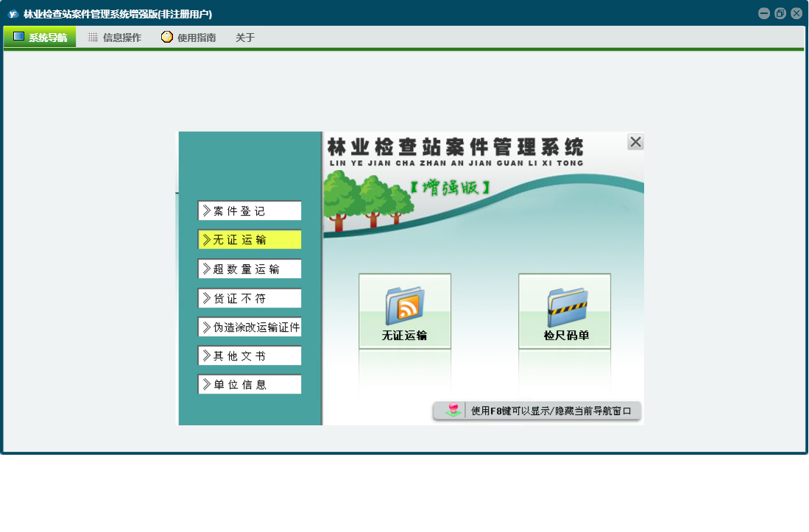Switch to the 系统导航 tab
Screen dimensions: 809x532
click(x=40, y=38)
